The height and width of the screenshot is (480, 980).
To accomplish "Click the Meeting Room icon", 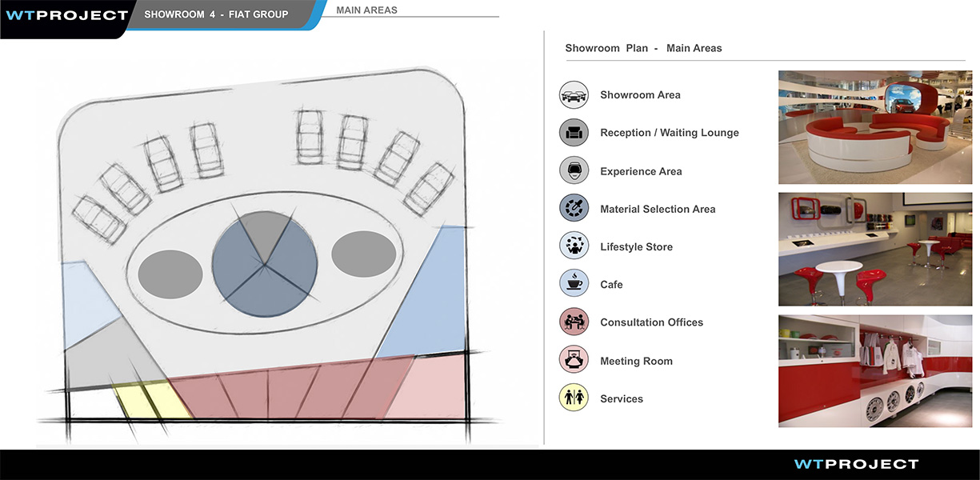I will [x=574, y=361].
